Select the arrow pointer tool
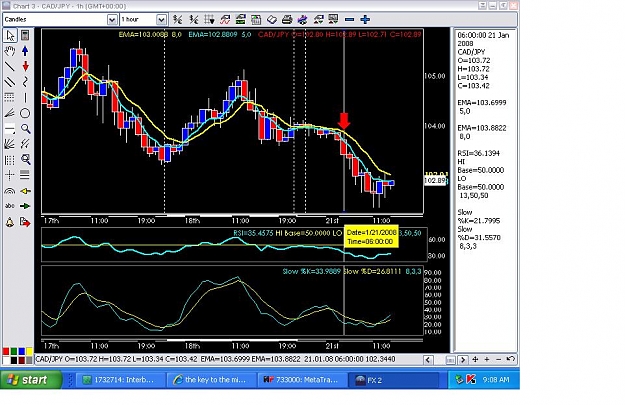This screenshot has width=625, height=405. [x=10, y=36]
